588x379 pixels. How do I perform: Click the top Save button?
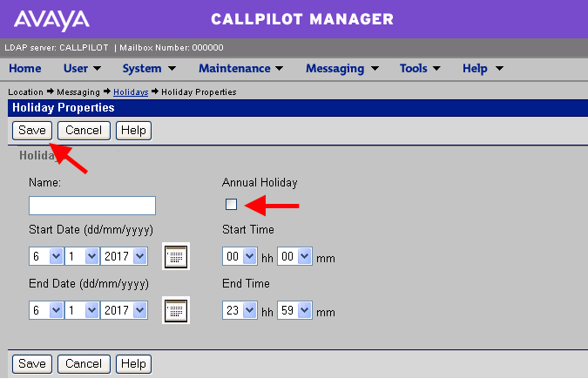click(32, 131)
